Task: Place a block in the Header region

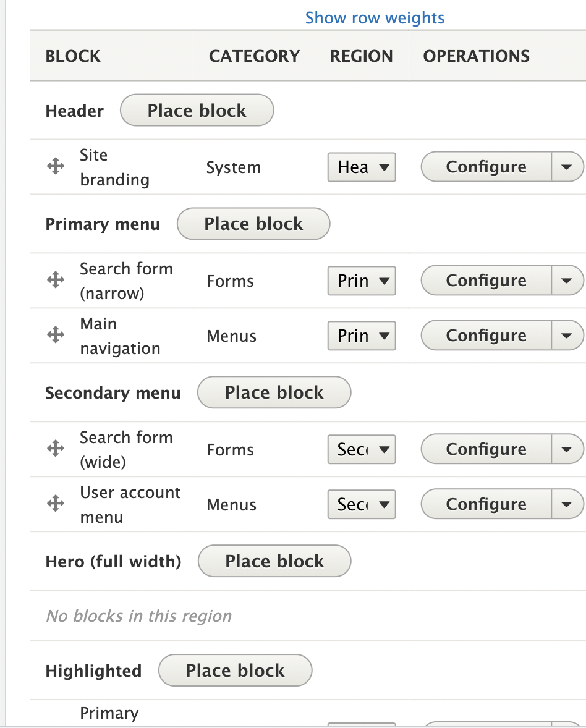Action: [197, 110]
